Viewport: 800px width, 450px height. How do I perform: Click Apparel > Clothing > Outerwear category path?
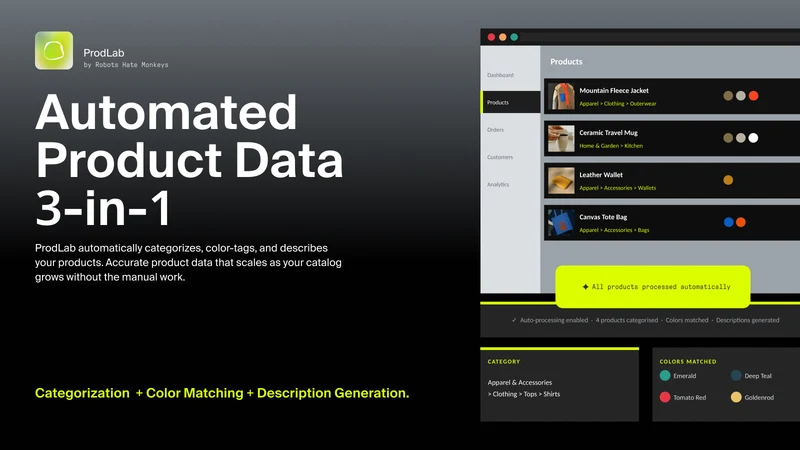coord(617,104)
